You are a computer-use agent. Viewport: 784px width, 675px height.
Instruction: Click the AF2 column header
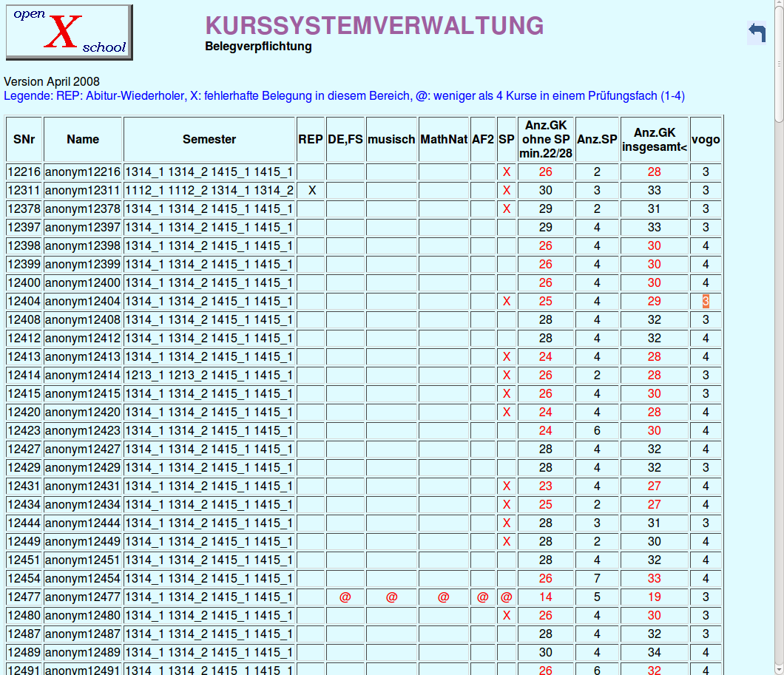[x=483, y=140]
